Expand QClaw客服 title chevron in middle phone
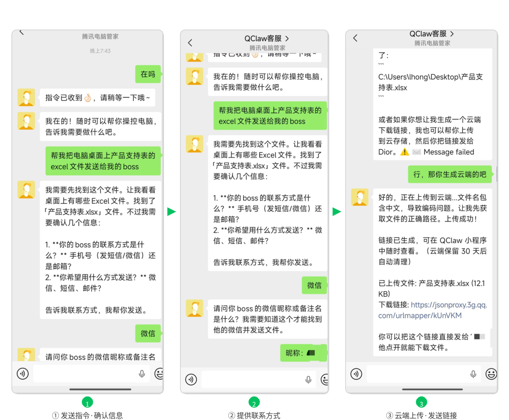509x420 pixels. pos(287,39)
